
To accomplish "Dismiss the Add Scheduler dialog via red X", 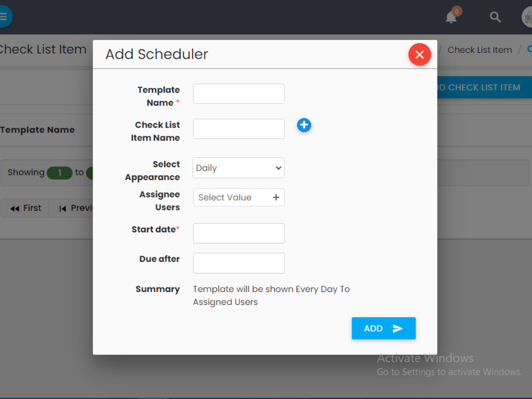I will [419, 54].
